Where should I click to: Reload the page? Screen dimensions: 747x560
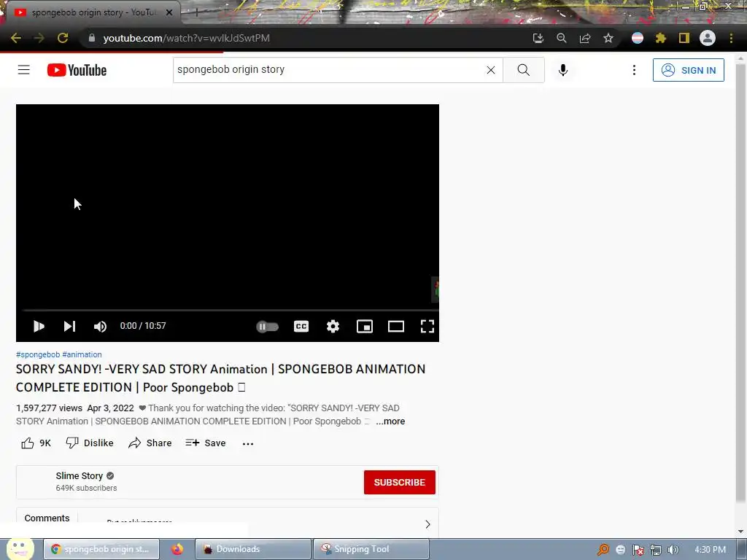coord(63,38)
